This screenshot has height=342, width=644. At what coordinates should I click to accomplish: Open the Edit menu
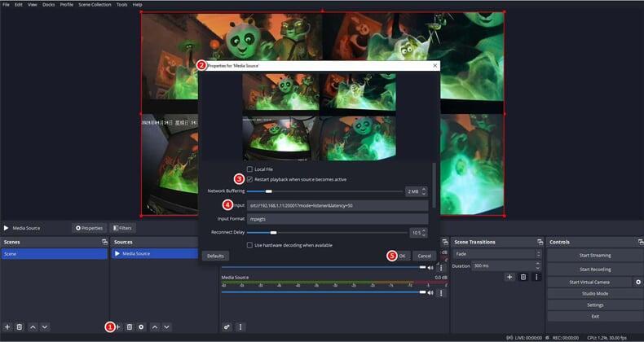click(19, 5)
